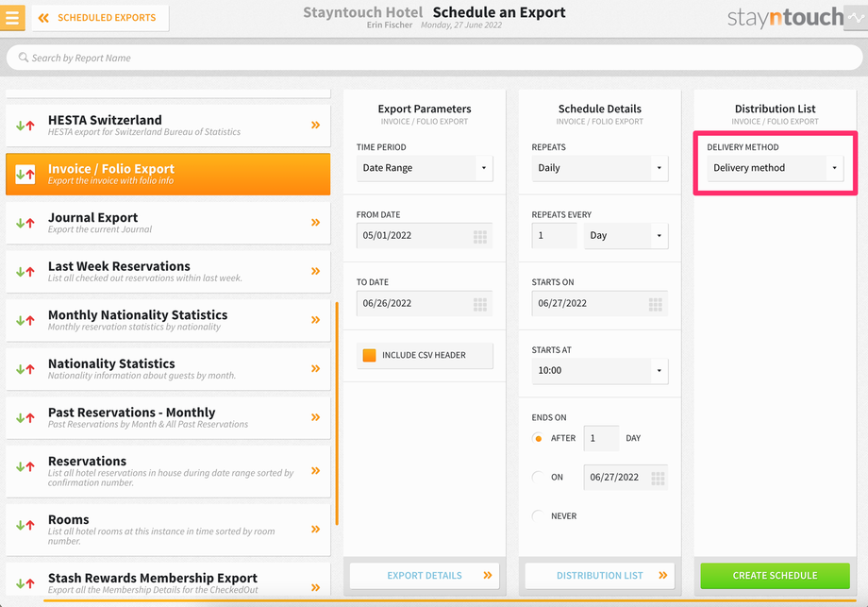This screenshot has width=868, height=607.
Task: Click the From Date field 05/01/2022
Action: [x=425, y=236]
